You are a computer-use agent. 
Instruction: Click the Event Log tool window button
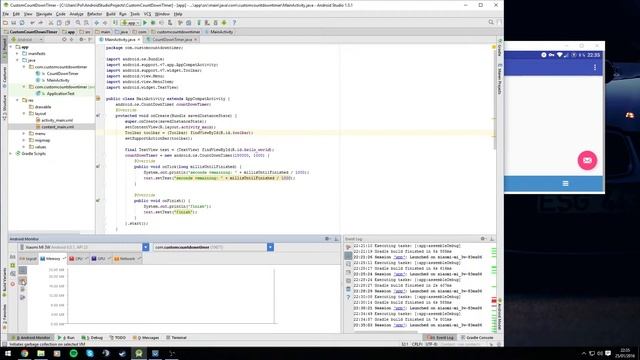tap(441, 338)
